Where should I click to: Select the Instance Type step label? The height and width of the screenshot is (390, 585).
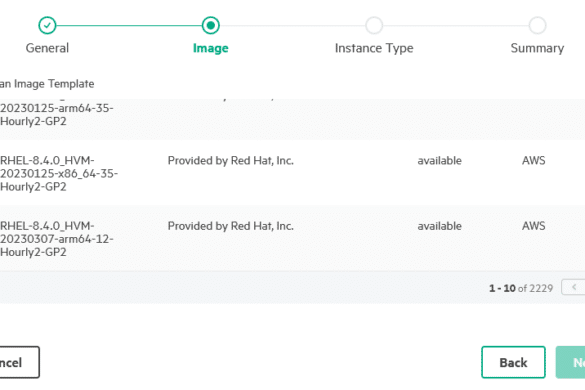coord(374,48)
